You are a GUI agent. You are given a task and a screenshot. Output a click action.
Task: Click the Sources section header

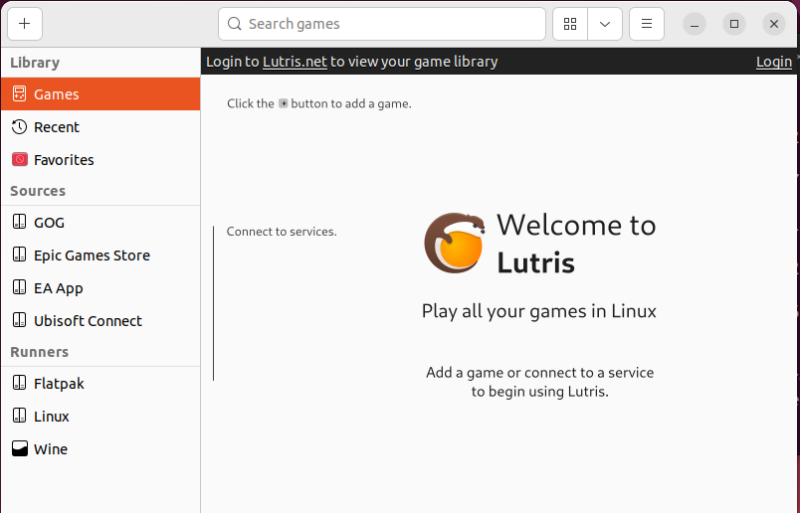coord(38,191)
